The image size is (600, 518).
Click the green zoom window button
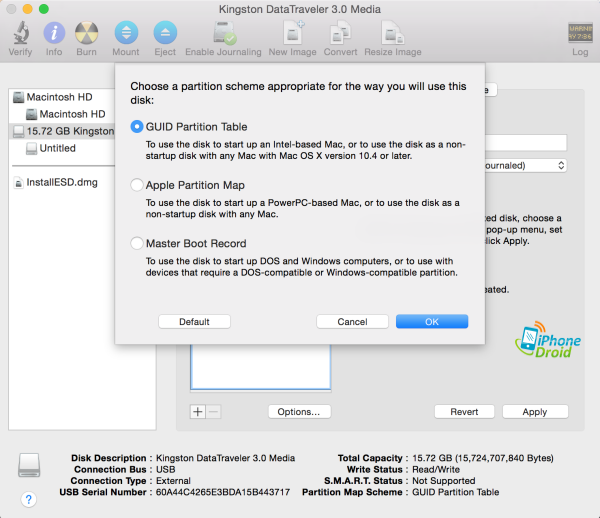pyautogui.click(x=44, y=9)
